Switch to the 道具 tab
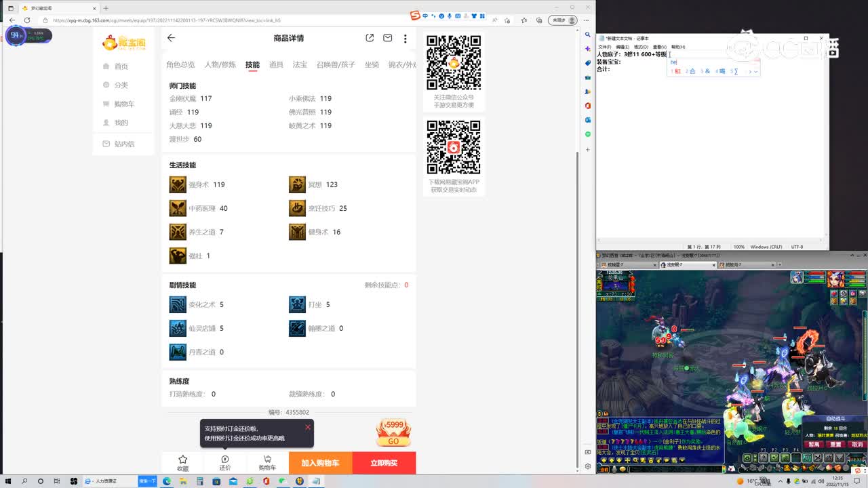This screenshot has height=488, width=868. click(276, 65)
